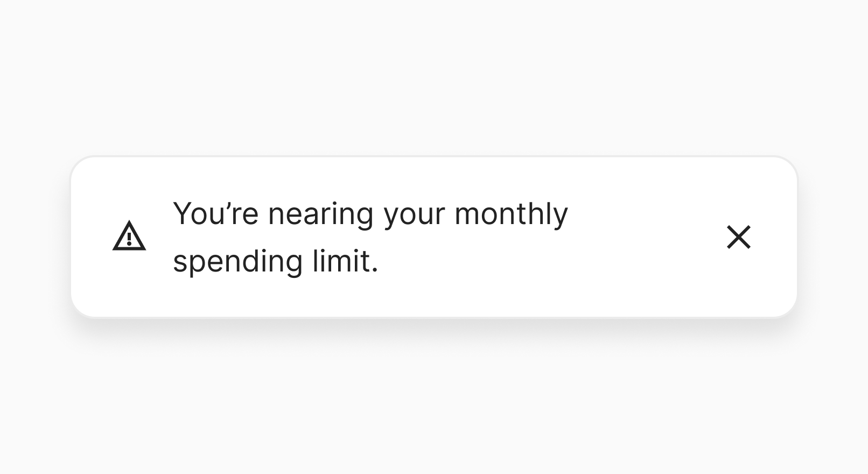
Task: Select the first line of alert text
Action: [x=370, y=214]
